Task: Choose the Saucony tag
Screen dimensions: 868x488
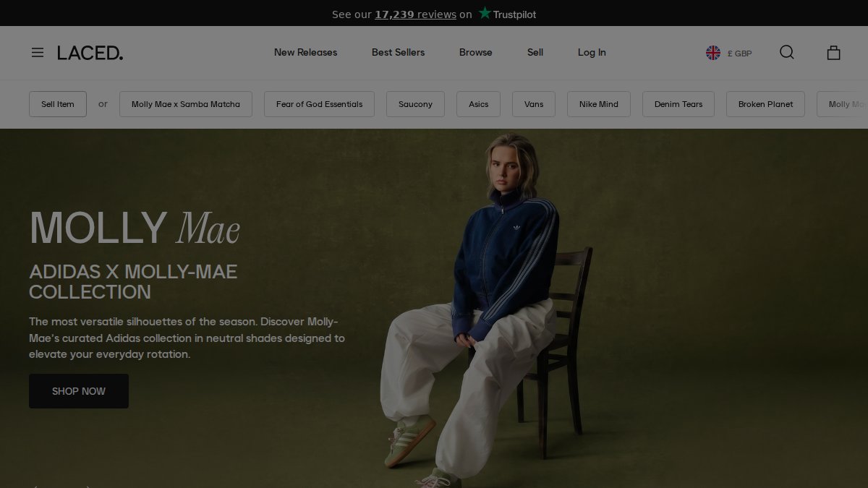Action: coord(415,104)
